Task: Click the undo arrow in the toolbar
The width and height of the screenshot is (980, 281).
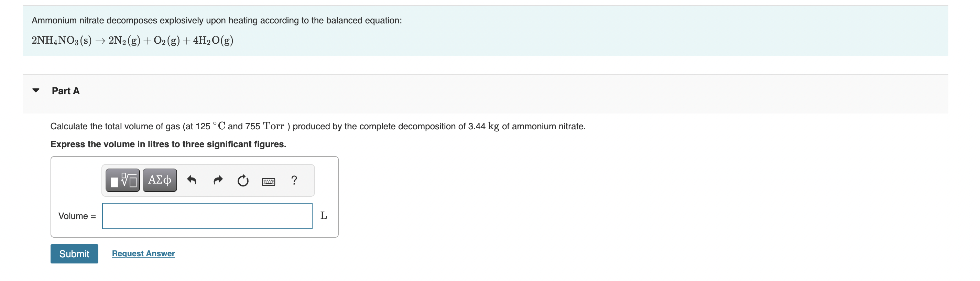Action: pos(192,180)
